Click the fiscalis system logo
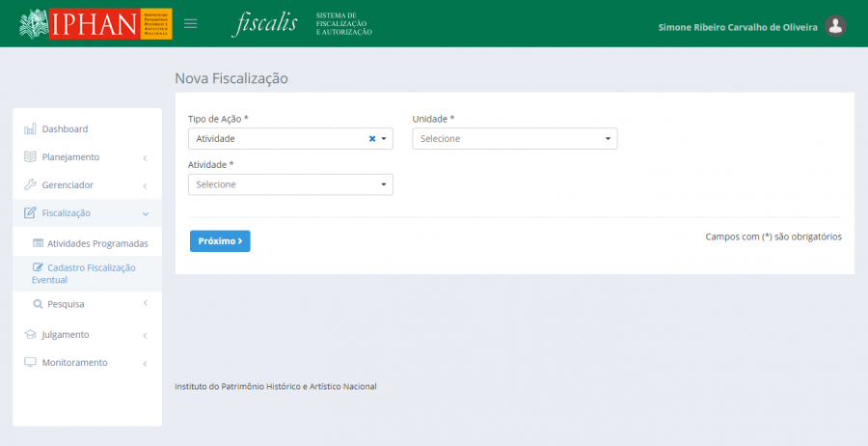Screen dimensions: 868x446 263,24
